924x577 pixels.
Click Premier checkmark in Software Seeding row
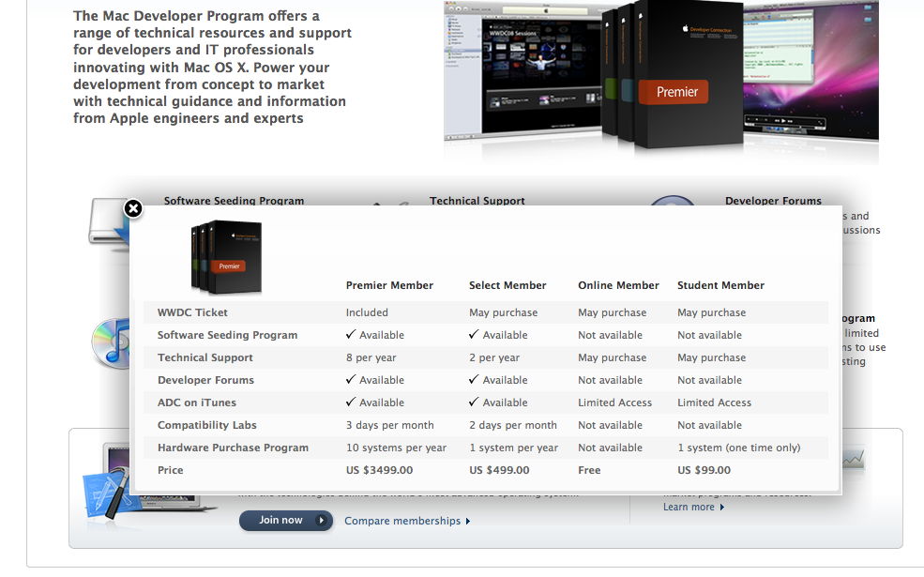click(351, 334)
